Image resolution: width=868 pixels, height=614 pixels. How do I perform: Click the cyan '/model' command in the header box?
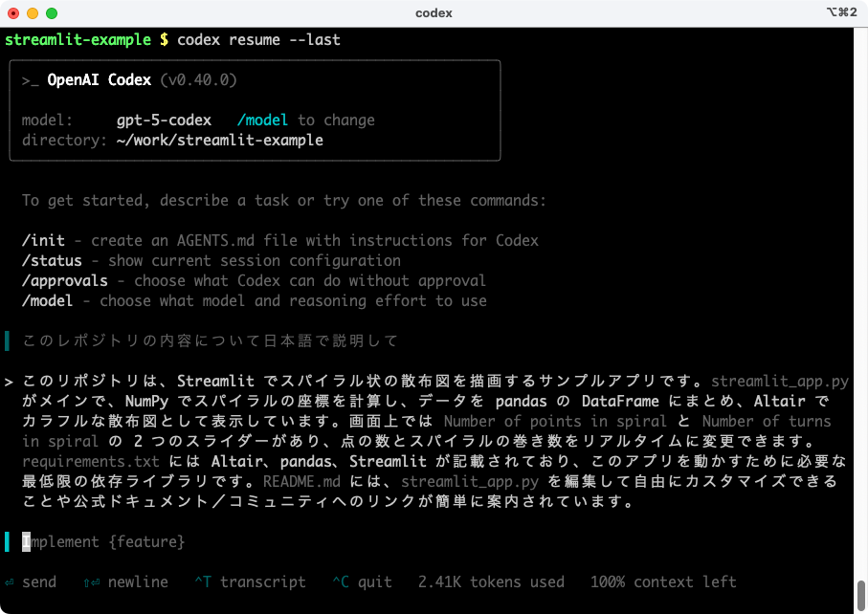262,121
